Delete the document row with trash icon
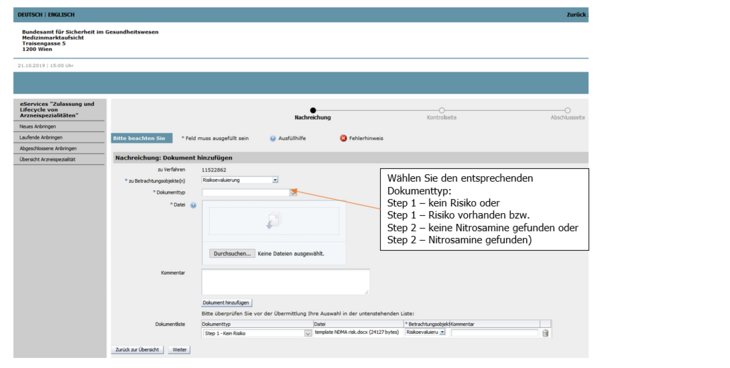The image size is (730, 368). pos(545,333)
